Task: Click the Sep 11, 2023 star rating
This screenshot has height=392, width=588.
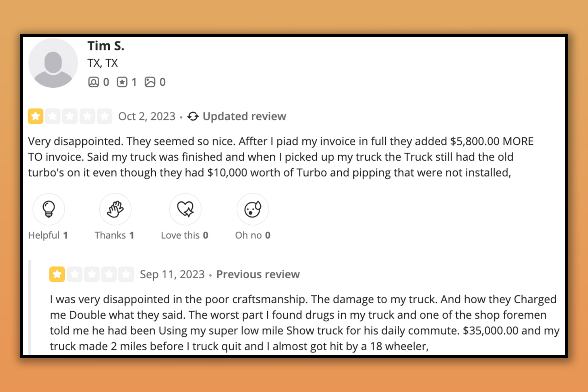Action: 91,274
